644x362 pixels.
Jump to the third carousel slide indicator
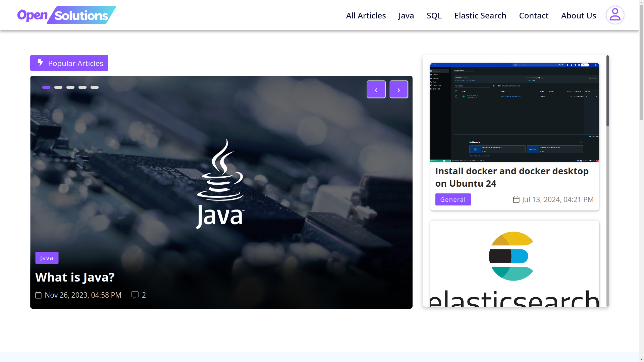pos(70,87)
